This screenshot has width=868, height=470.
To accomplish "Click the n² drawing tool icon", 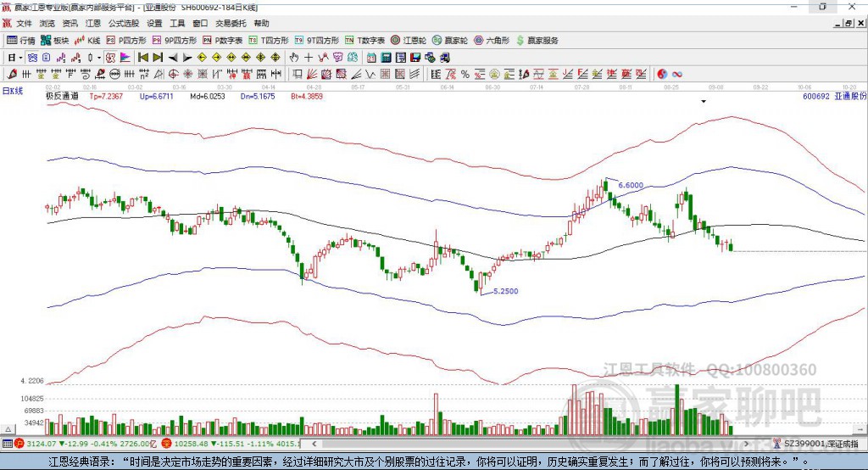I will pyautogui.click(x=144, y=75).
